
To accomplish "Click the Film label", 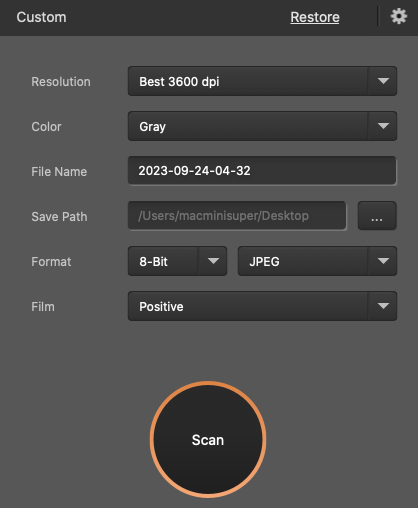I will coord(43,307).
